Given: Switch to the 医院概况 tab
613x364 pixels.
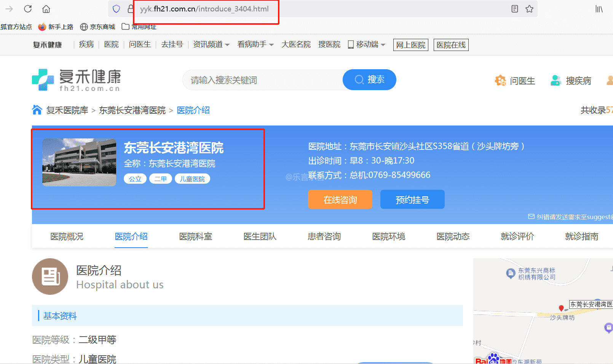Looking at the screenshot, I should [67, 237].
